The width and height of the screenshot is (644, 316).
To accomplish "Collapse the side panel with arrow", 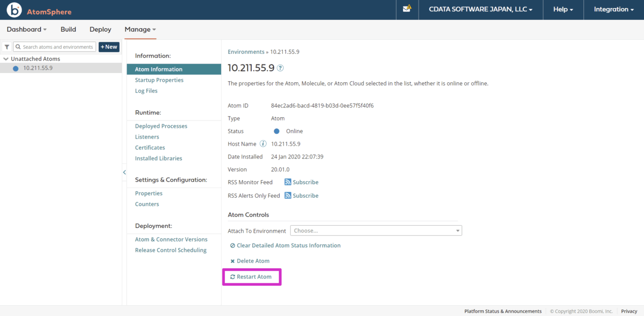I will [x=125, y=172].
